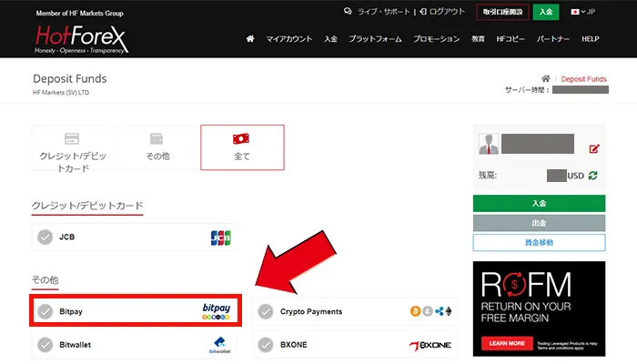Click the green 入金 header button
This screenshot has height=364, width=637.
pos(546,12)
